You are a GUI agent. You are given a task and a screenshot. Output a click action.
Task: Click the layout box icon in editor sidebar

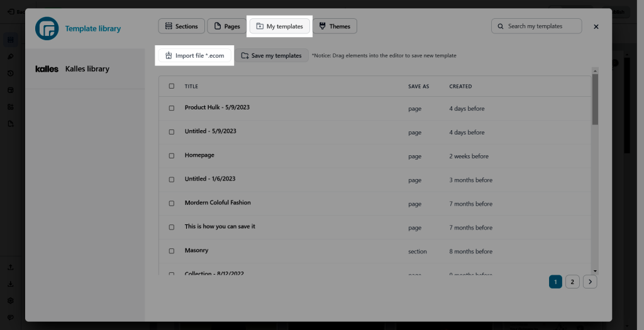(11, 91)
